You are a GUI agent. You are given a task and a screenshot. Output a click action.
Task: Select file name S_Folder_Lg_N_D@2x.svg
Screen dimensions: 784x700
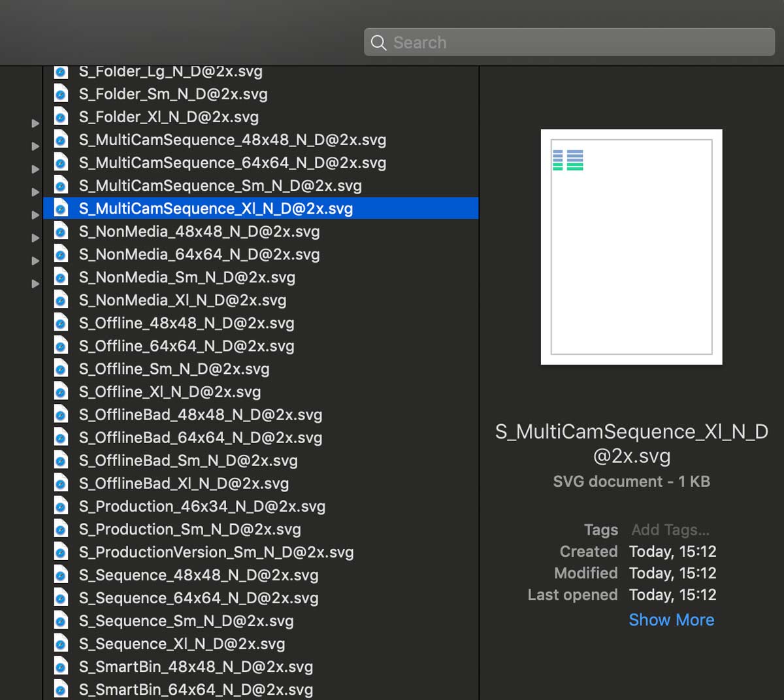tap(171, 71)
